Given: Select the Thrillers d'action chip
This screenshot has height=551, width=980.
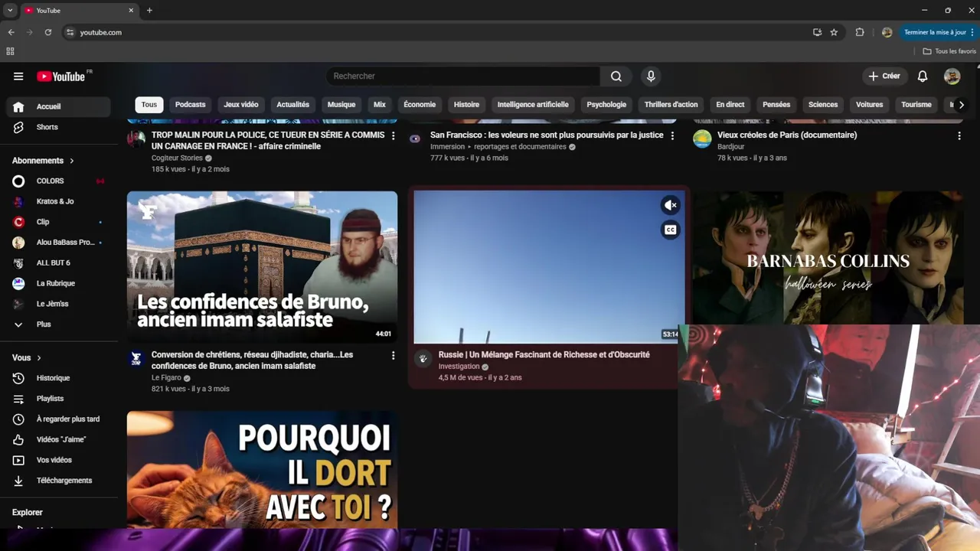Looking at the screenshot, I should pyautogui.click(x=671, y=105).
